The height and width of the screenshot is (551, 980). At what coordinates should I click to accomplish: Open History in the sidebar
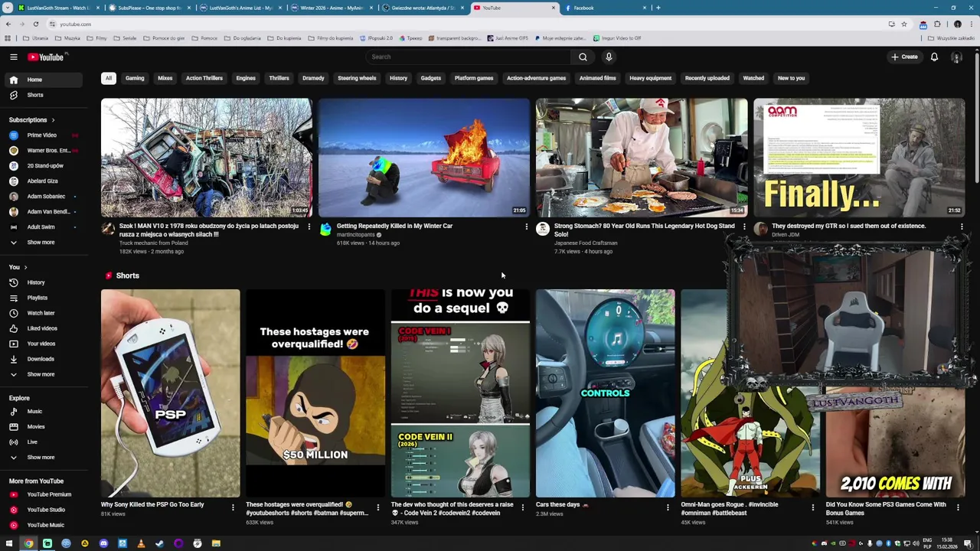coord(44,282)
